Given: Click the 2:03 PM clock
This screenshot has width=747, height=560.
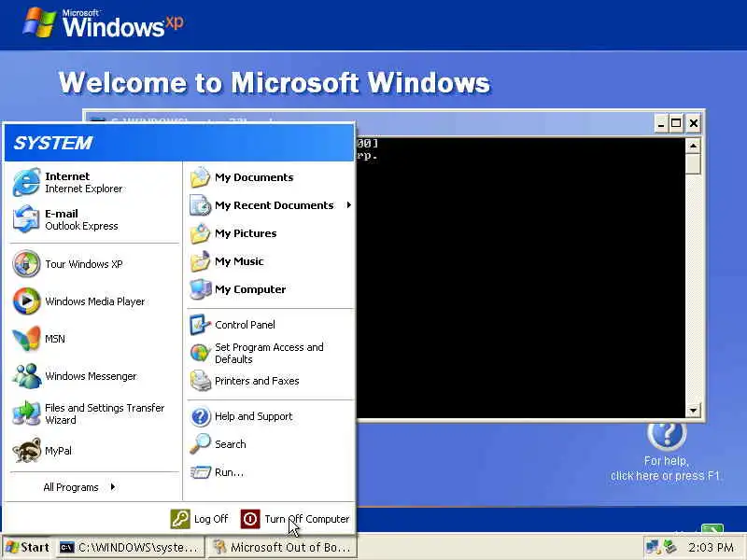Looking at the screenshot, I should click(x=711, y=547).
